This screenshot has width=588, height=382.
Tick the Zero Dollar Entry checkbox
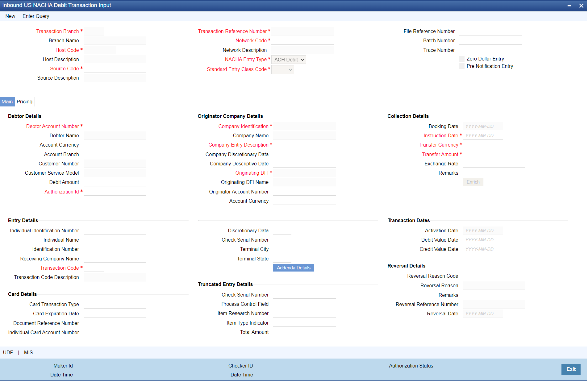(x=462, y=59)
